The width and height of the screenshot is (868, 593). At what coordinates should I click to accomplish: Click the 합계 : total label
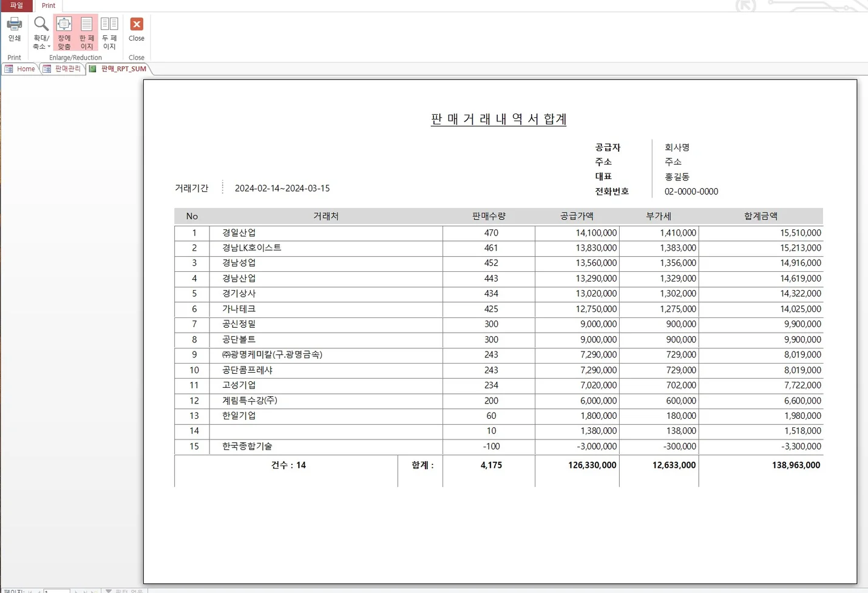point(422,465)
